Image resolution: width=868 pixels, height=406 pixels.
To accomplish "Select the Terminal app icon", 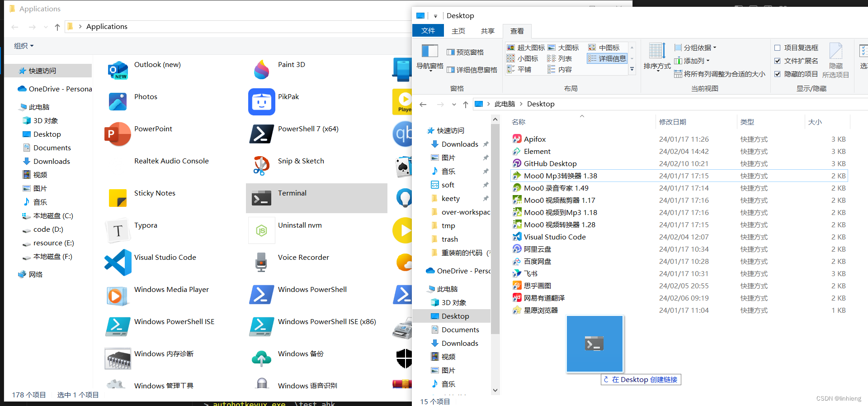I will 262,198.
